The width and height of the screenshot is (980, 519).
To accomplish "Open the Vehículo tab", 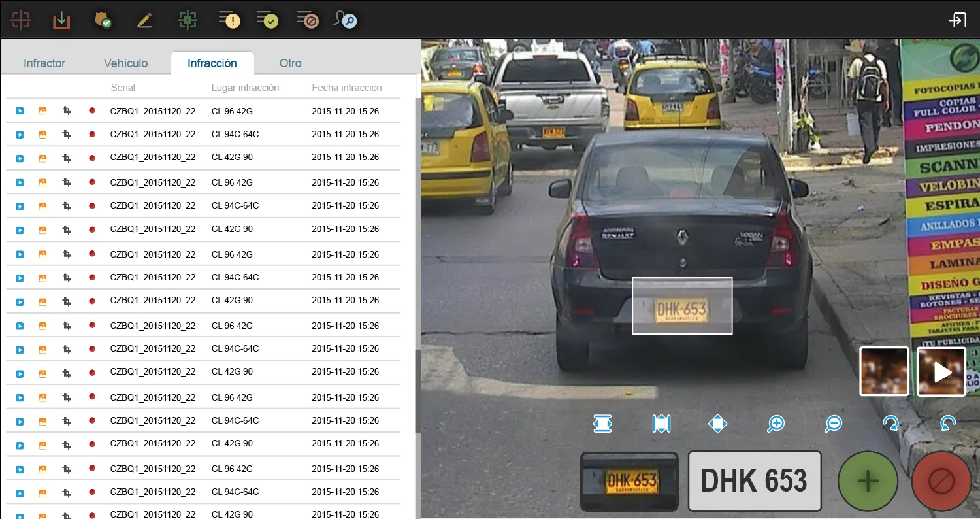I will click(126, 63).
